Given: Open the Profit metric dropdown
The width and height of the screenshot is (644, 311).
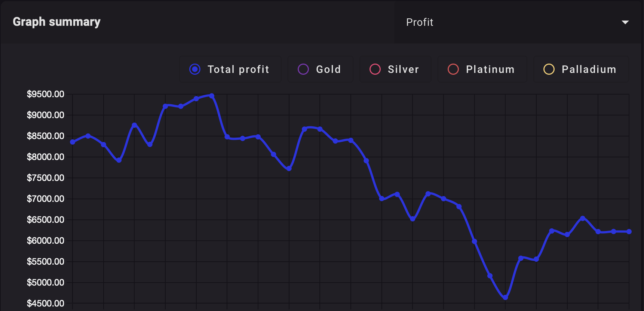Looking at the screenshot, I should 516,22.
